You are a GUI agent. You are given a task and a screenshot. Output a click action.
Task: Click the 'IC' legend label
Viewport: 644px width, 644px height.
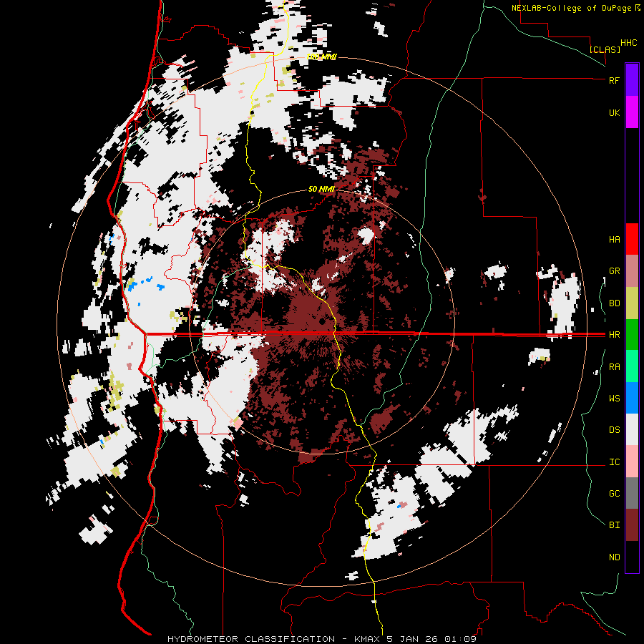[614, 462]
